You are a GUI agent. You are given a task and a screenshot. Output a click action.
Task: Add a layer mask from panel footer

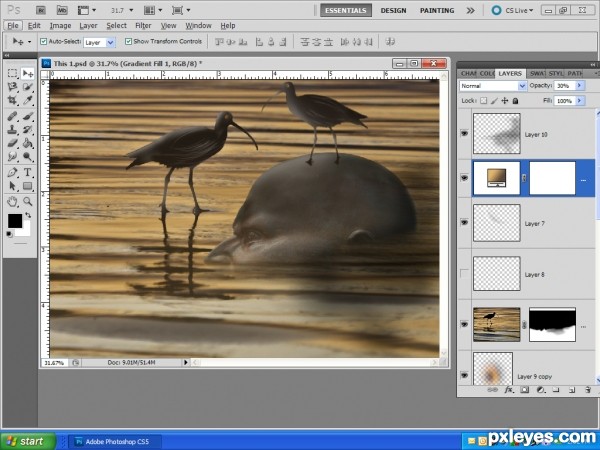(x=525, y=390)
